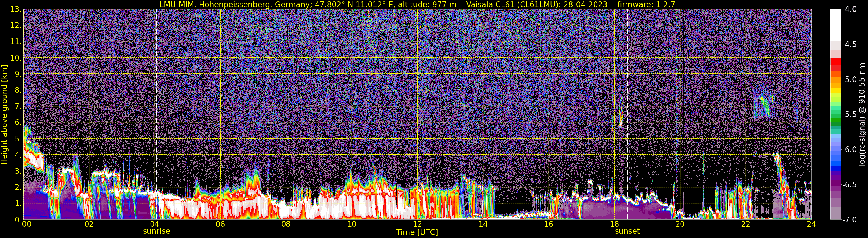Click the "log(rc-signal) @ 910.55 nm" colorbar title
The width and height of the screenshot is (868, 238).
[862, 114]
